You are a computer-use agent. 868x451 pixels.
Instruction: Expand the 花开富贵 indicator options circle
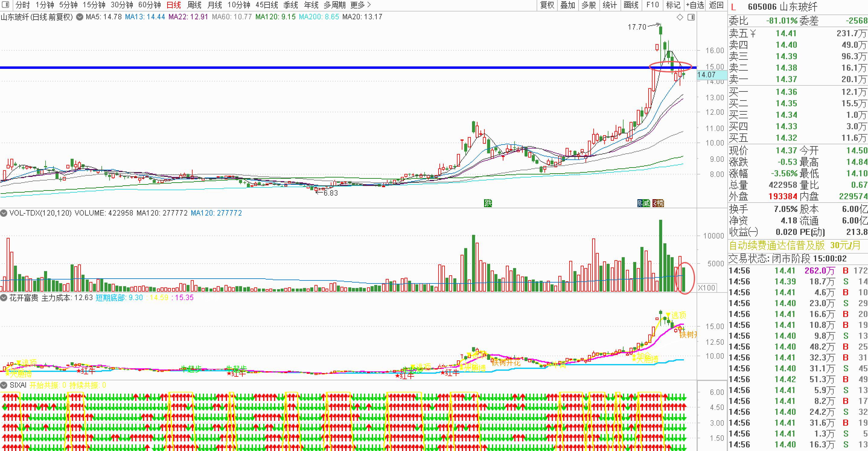coord(4,298)
